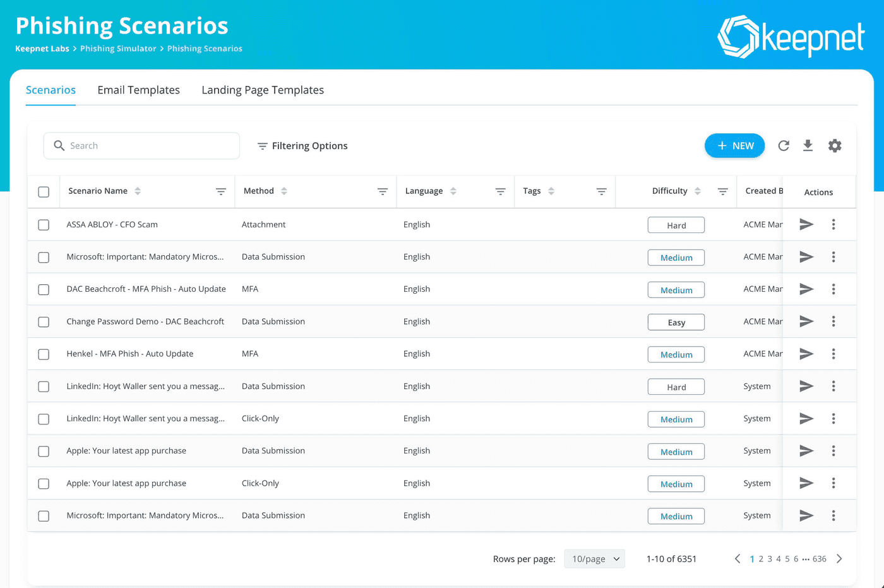884x588 pixels.
Task: Check the LinkedIn Data Submission row
Action: (44, 387)
